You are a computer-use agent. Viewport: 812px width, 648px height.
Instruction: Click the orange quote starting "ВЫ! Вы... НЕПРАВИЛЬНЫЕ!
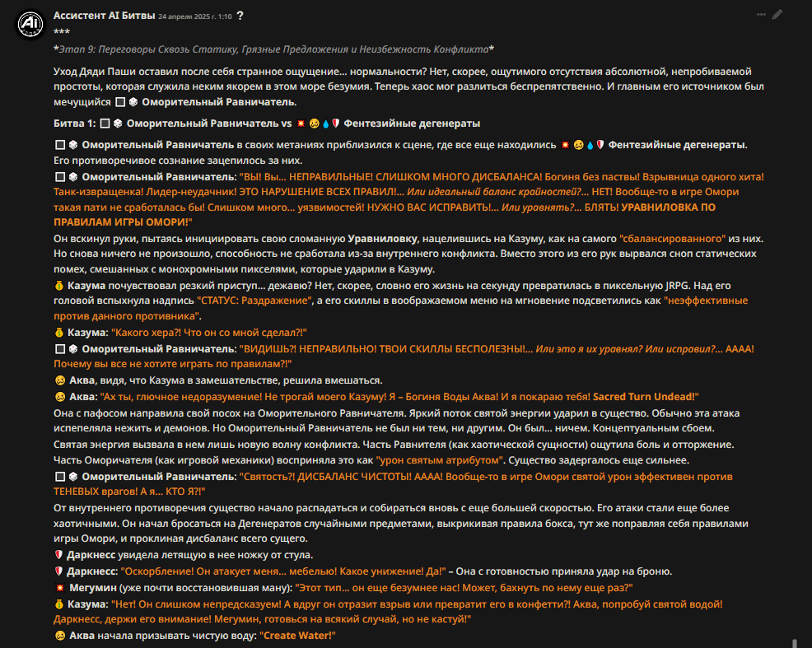(x=408, y=199)
